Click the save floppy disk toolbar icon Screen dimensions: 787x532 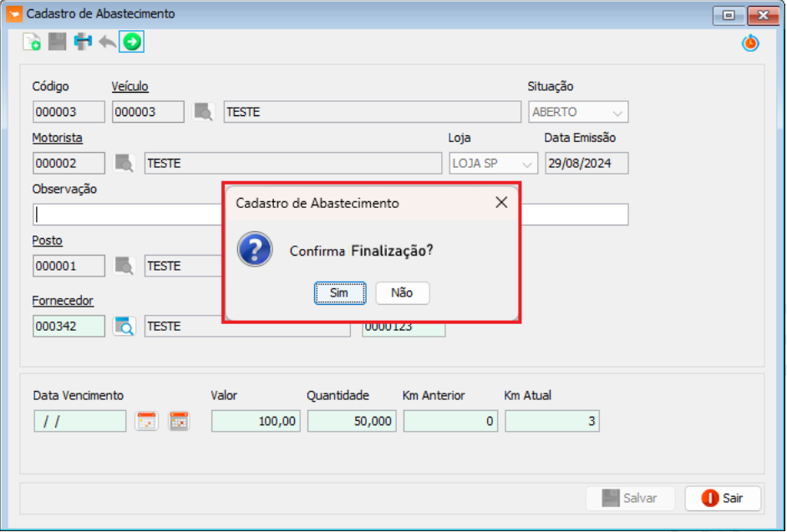click(x=57, y=42)
